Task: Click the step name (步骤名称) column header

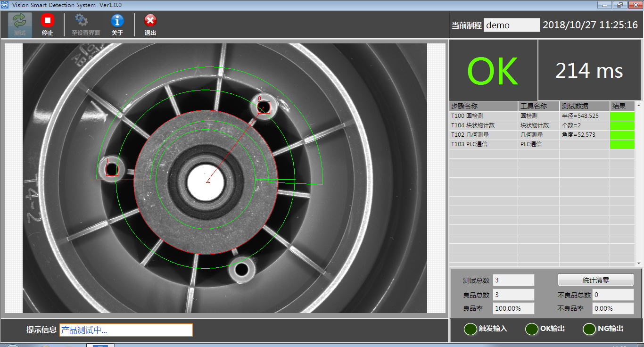Action: pos(483,106)
